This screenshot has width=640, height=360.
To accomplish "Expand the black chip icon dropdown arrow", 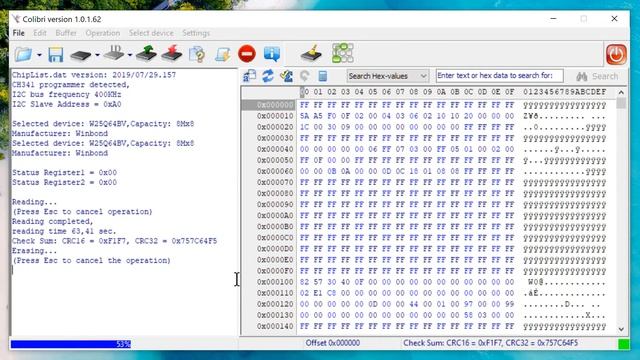I will pyautogui.click(x=97, y=55).
